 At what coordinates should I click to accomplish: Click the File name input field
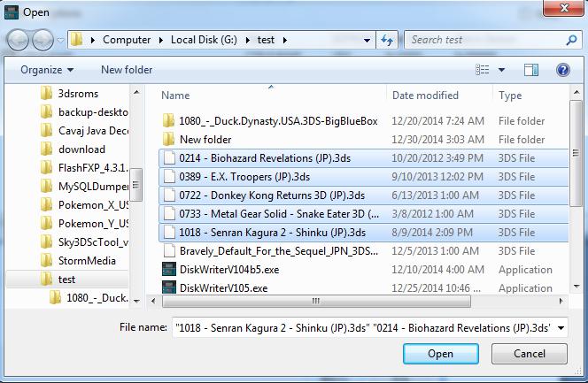(364, 328)
